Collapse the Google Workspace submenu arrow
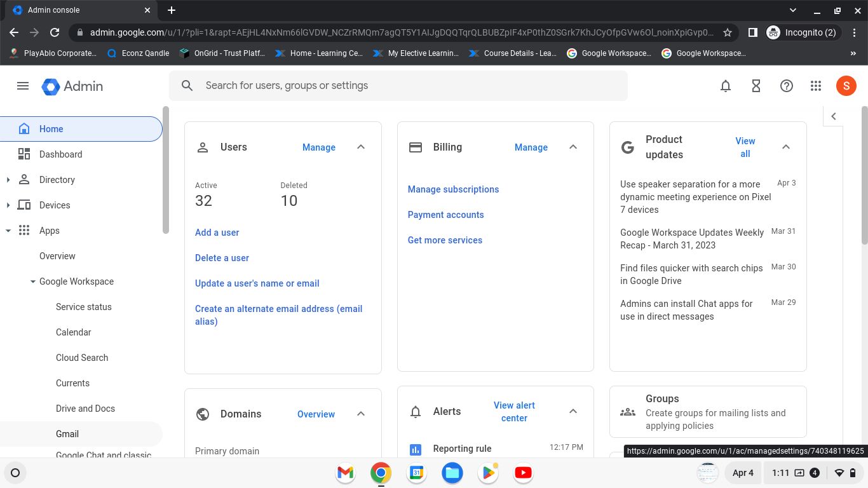This screenshot has height=488, width=868. pos(33,281)
